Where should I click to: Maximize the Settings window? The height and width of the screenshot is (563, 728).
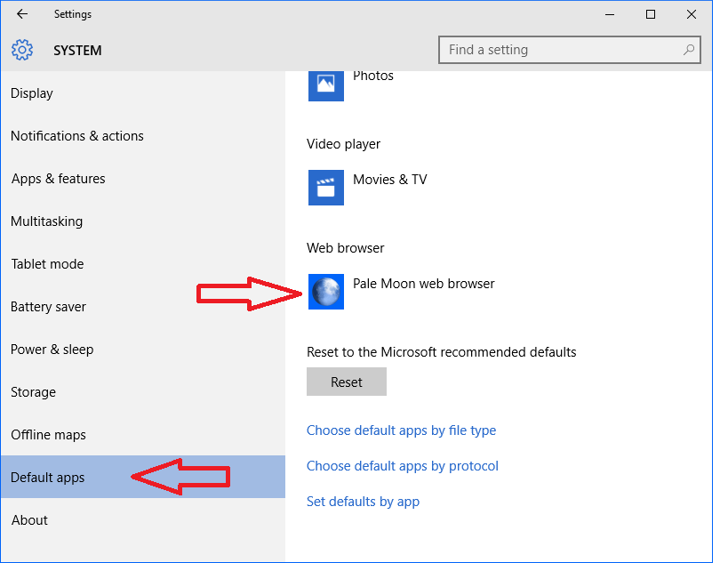(x=651, y=14)
